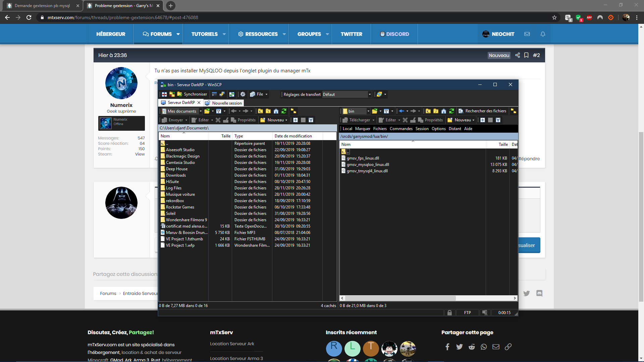Click the remote select files plus icon
The width and height of the screenshot is (644, 362).
coord(483,120)
